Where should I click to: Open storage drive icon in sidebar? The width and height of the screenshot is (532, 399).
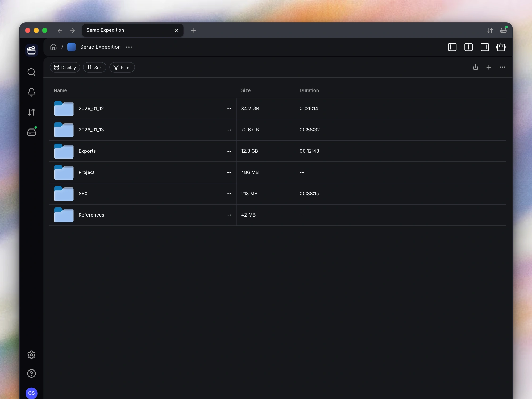point(31,132)
